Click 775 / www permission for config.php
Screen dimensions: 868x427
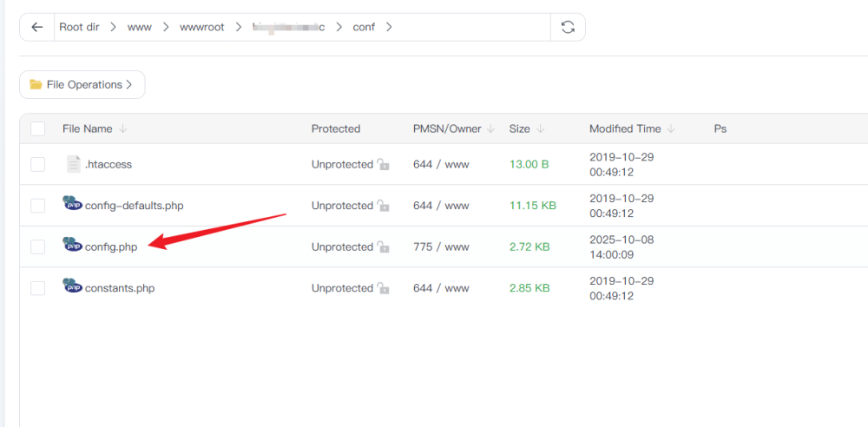[x=441, y=247]
